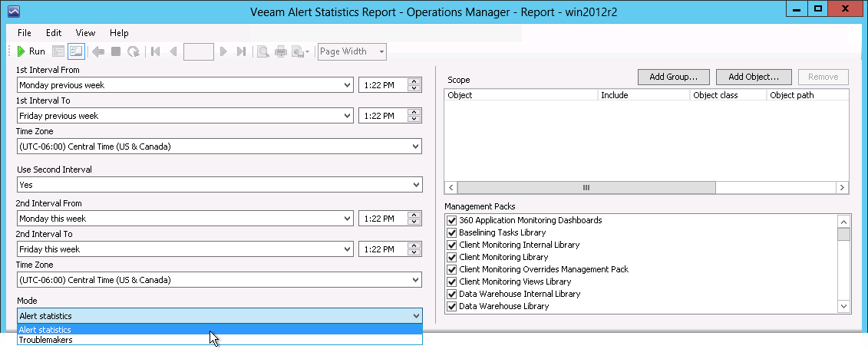Uncheck Client Monitoring Internal Library

[451, 245]
